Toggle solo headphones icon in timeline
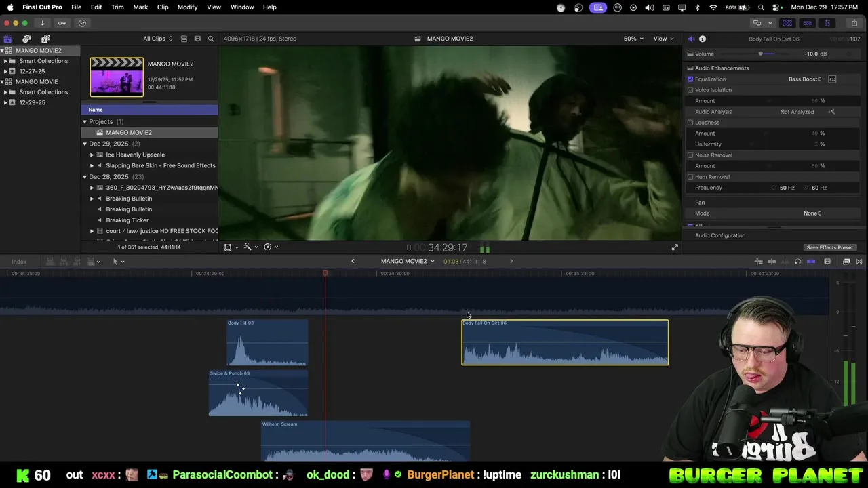This screenshot has width=868, height=488. click(x=797, y=262)
